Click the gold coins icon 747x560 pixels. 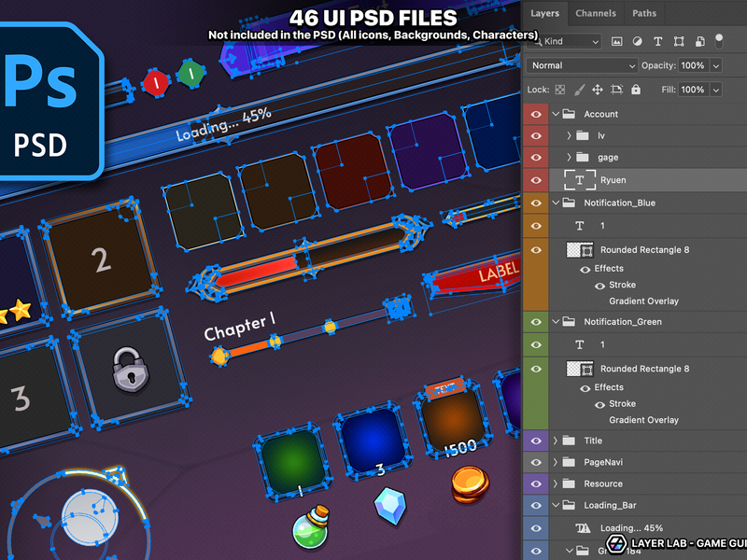[470, 484]
